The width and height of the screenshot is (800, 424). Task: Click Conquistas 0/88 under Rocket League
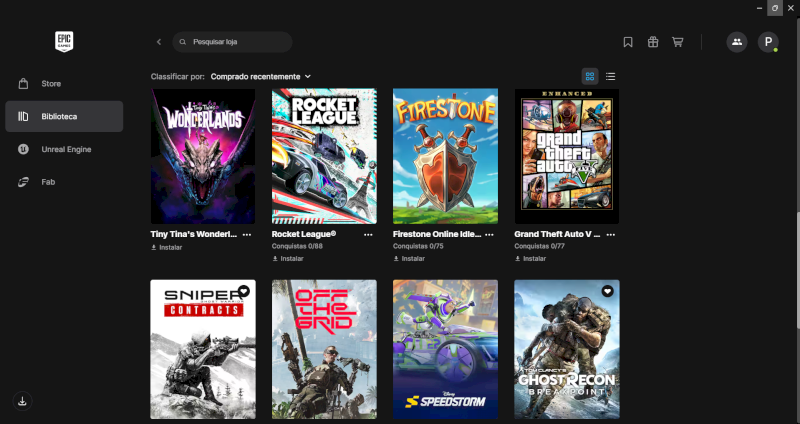click(x=297, y=246)
